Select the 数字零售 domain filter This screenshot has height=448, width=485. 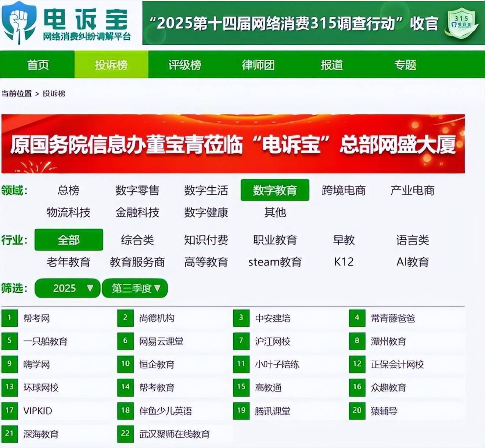point(137,190)
